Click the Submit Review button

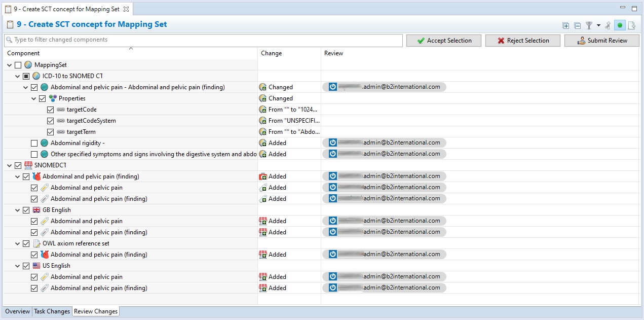tap(602, 41)
